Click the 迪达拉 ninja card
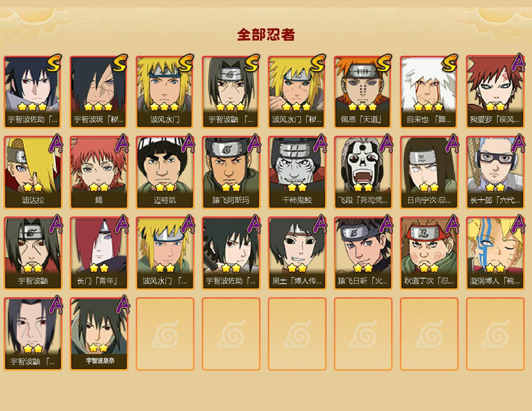This screenshot has width=532, height=411. click(x=33, y=172)
